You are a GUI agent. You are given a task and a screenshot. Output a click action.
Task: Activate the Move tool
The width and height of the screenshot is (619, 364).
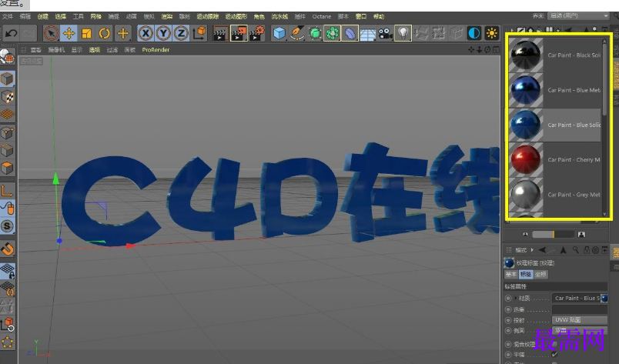[69, 33]
